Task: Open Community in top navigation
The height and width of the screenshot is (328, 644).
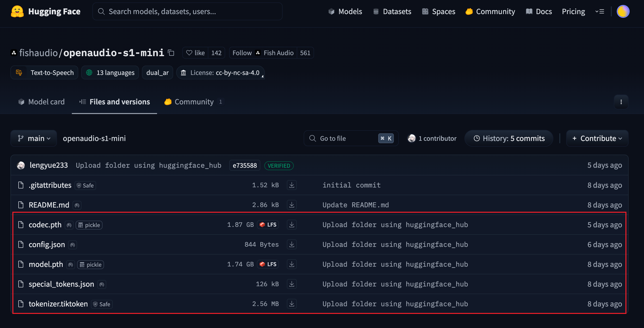Action: click(x=490, y=11)
